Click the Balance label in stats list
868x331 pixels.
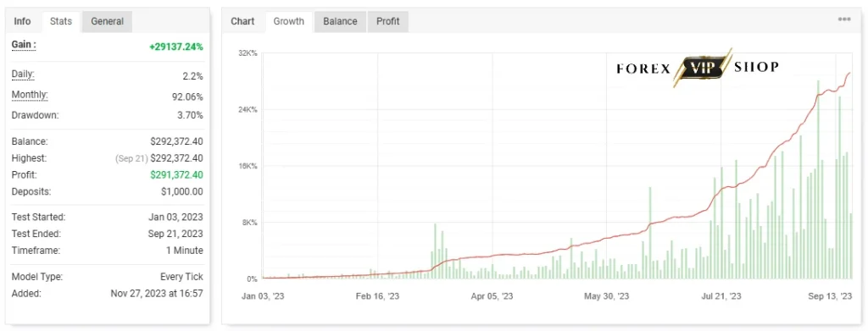coord(30,141)
